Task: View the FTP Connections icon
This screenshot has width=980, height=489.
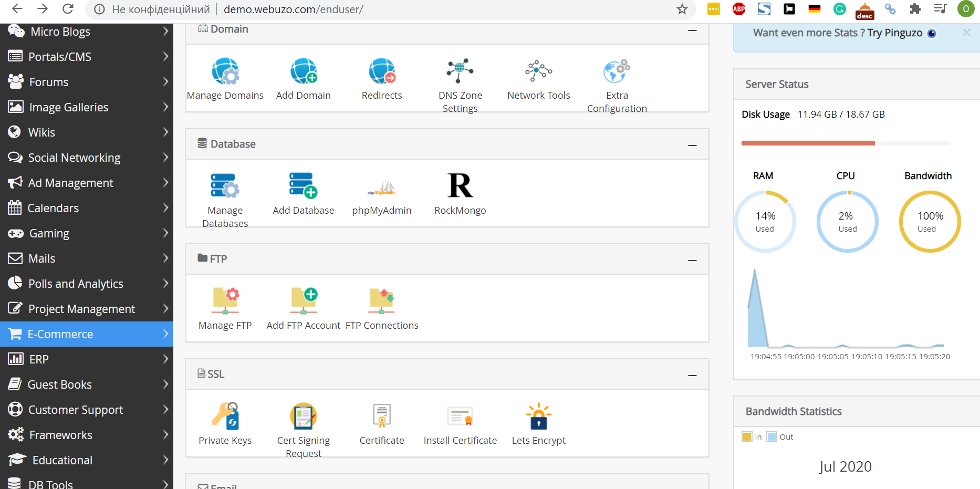Action: pos(382,301)
